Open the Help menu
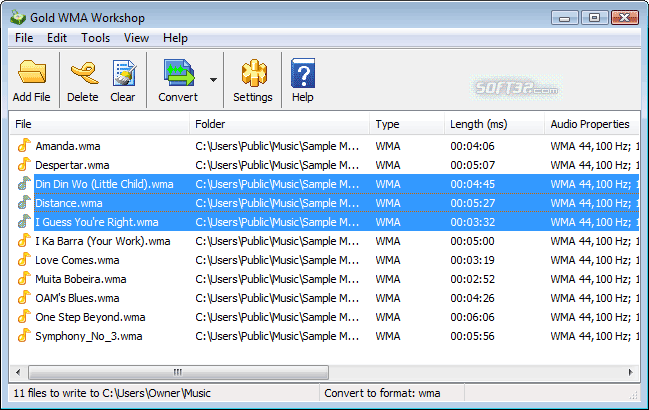This screenshot has width=649, height=410. click(x=175, y=38)
